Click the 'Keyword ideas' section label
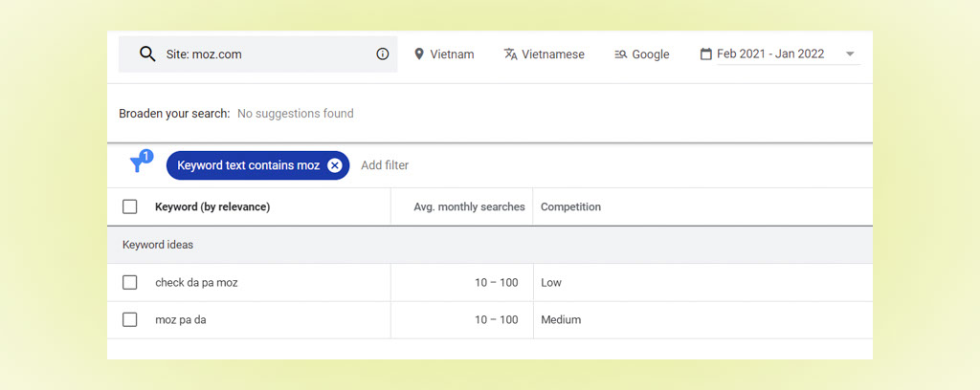Viewport: 980px width, 390px height. click(x=158, y=245)
